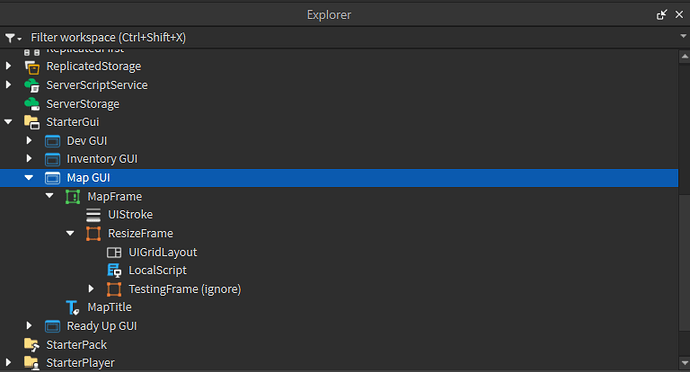Expand the TestingFrame (ignore) node
Viewport: 690px width, 372px height.
point(91,289)
